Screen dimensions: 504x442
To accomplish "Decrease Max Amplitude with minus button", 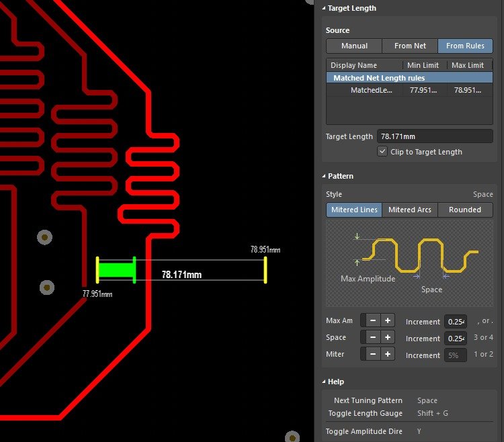I will tap(373, 320).
